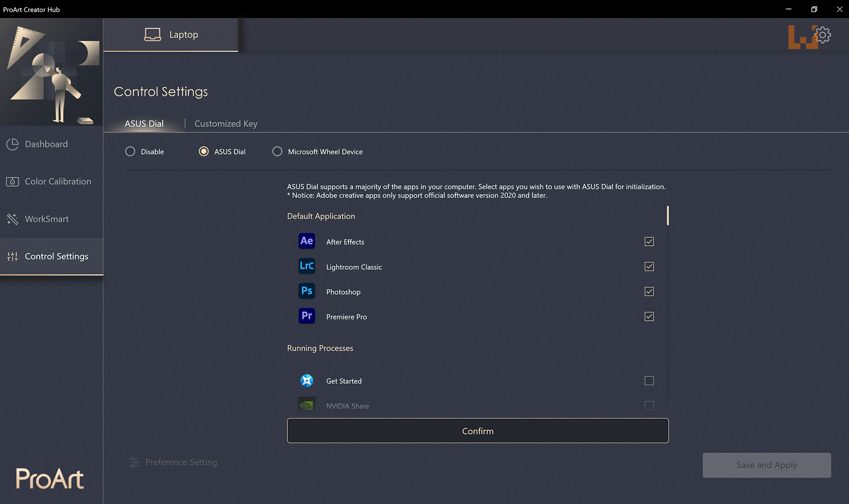849x504 pixels.
Task: Switch to the Customized Key tab
Action: [226, 124]
